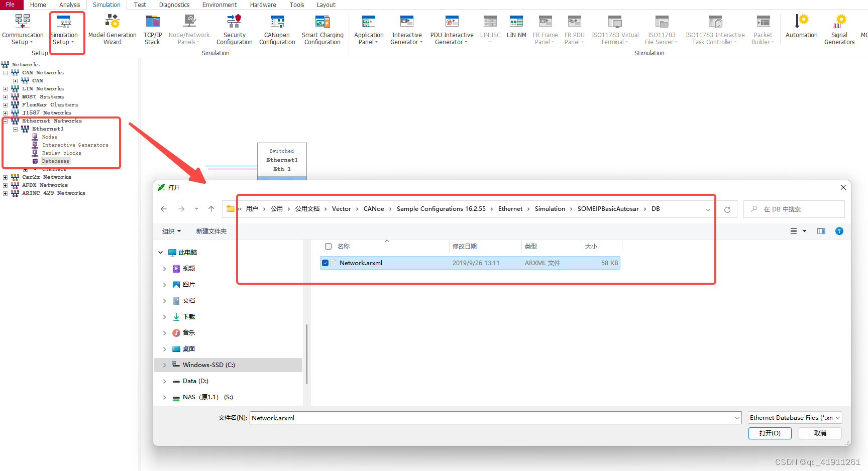This screenshot has width=868, height=471.
Task: Select the 桌面 folder in the sidebar
Action: [x=188, y=349]
